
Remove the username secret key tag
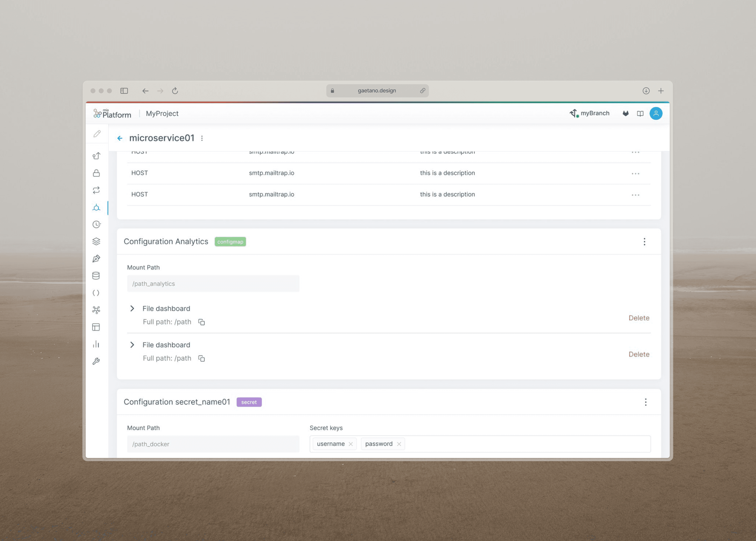coord(351,444)
